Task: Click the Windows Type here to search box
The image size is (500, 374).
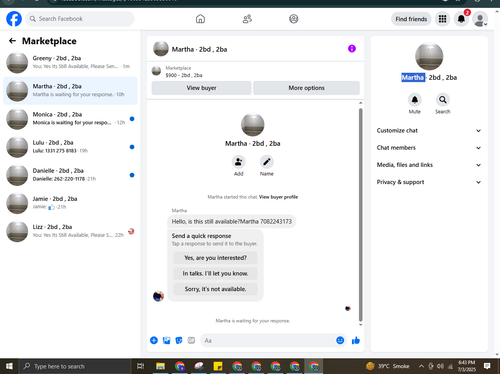Action: 75,366
